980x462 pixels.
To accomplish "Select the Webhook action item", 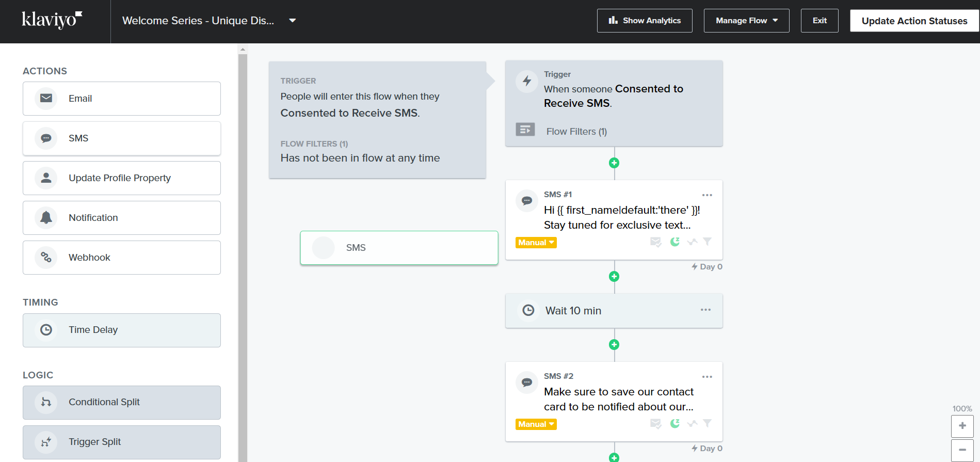I will 122,258.
